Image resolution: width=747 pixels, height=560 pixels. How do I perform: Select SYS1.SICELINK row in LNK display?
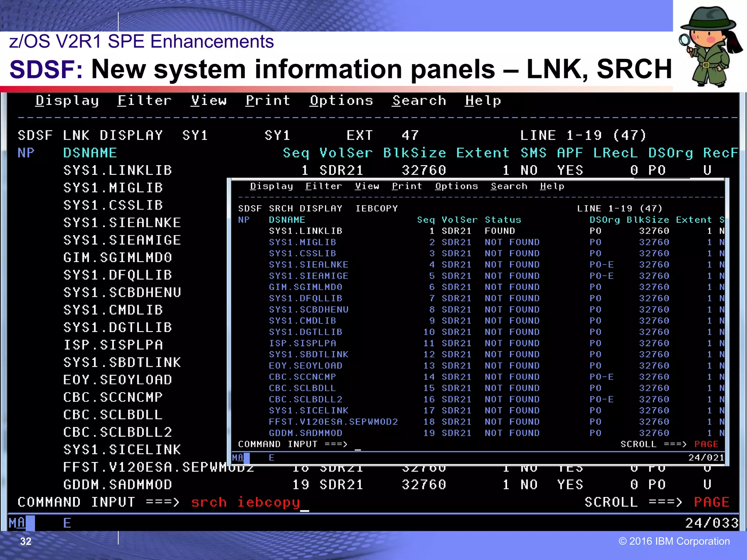coord(122,450)
